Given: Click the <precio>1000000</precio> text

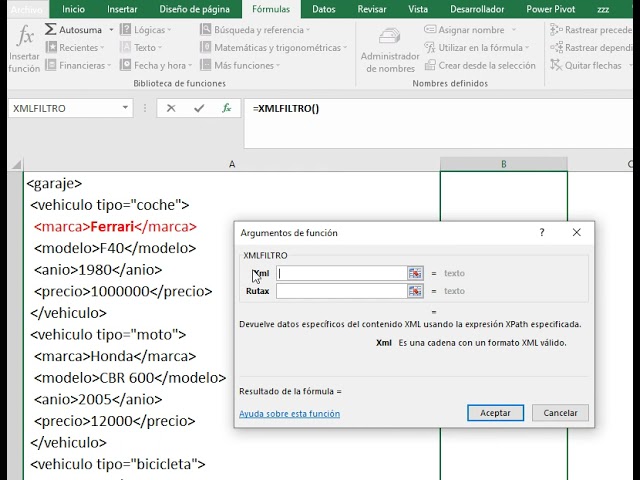Looking at the screenshot, I should [x=123, y=291].
